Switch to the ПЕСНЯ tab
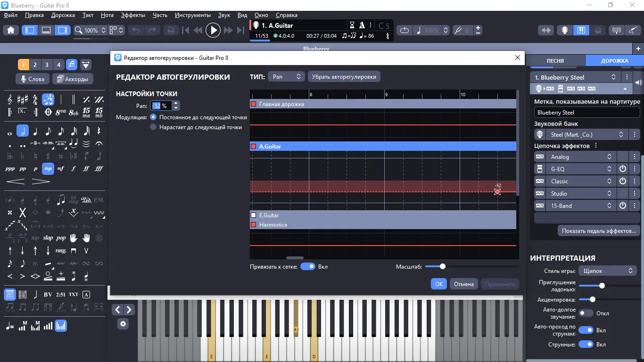This screenshot has height=362, width=644. (555, 60)
